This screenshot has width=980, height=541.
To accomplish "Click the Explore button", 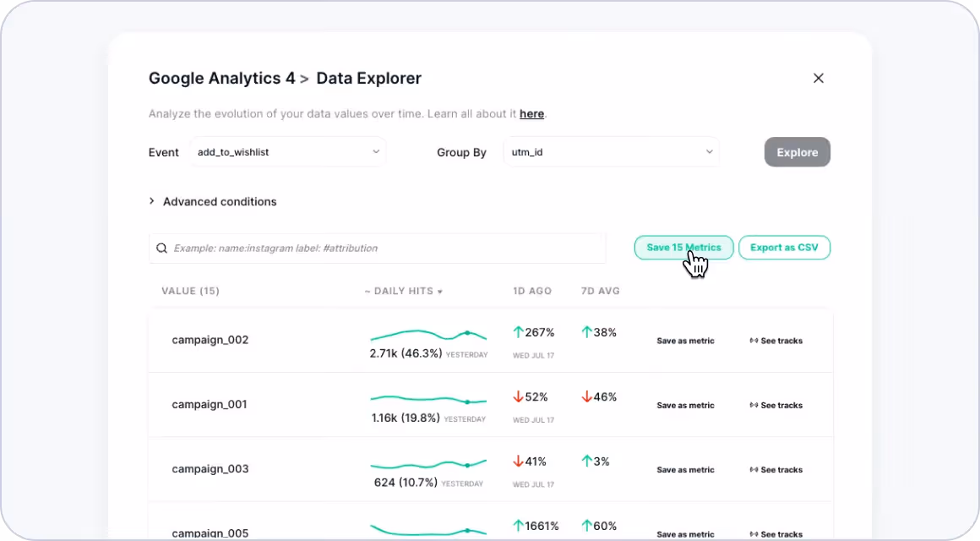I will (x=797, y=152).
